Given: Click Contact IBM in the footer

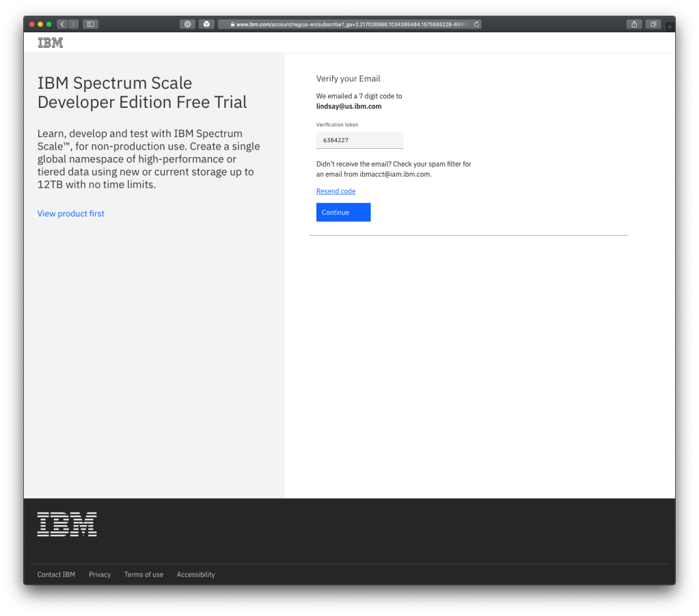Looking at the screenshot, I should [x=56, y=574].
